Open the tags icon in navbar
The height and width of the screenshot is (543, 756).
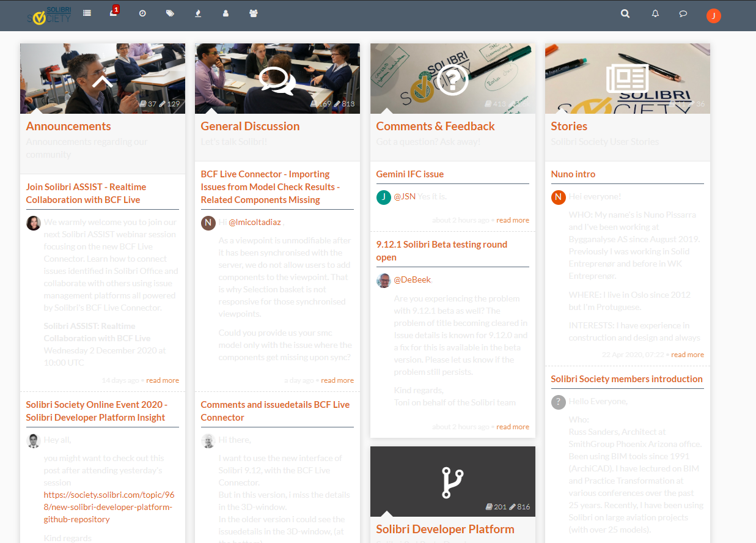tap(170, 13)
